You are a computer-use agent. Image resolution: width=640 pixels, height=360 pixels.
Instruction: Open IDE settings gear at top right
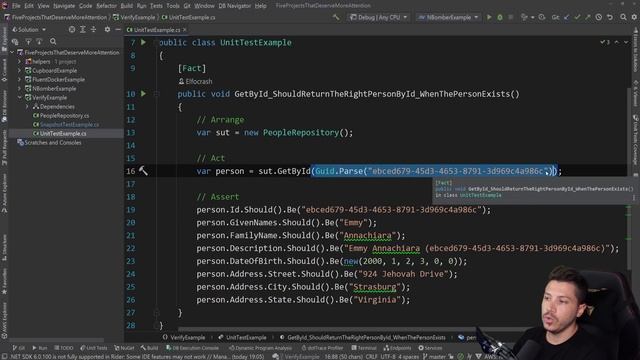tap(634, 18)
